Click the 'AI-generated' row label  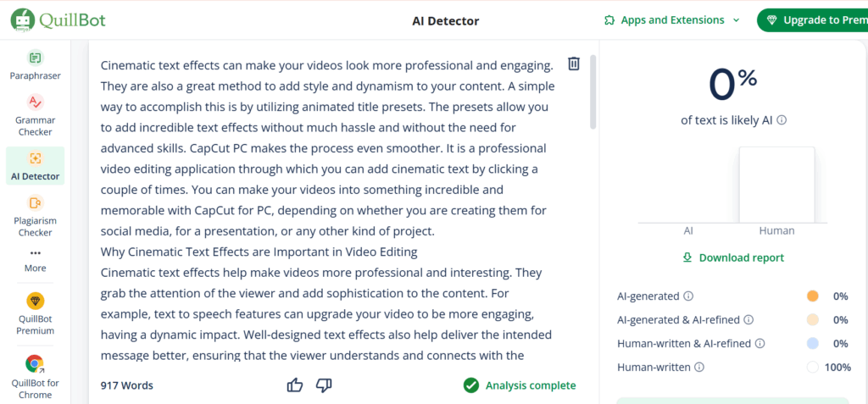[x=648, y=296]
